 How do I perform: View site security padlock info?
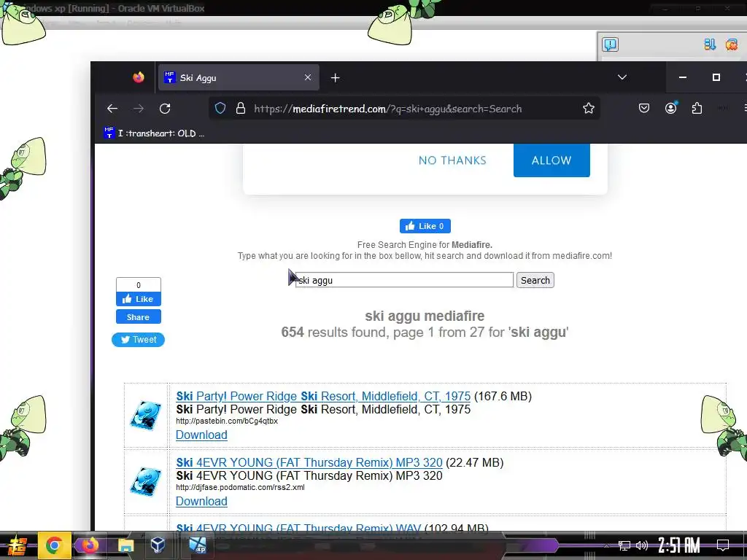pyautogui.click(x=241, y=109)
